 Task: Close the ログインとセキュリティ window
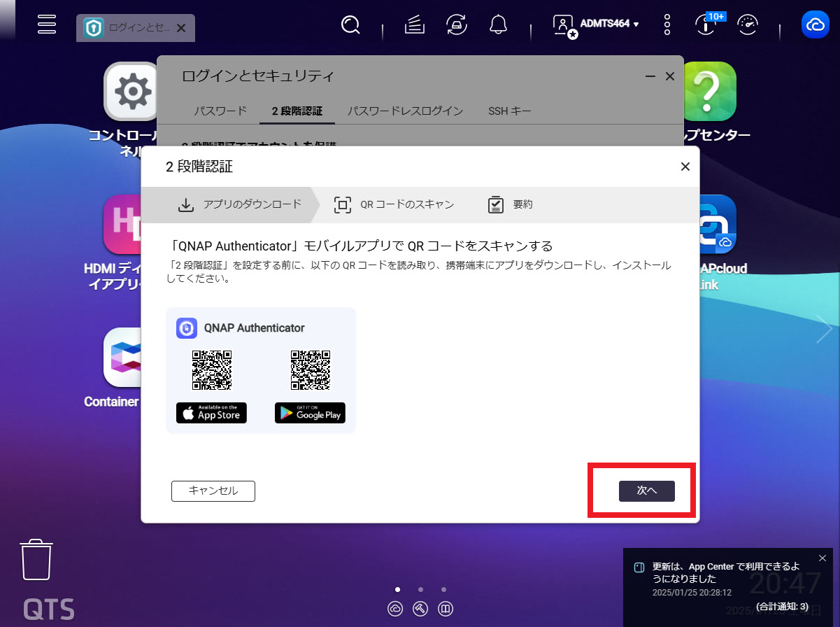669,76
